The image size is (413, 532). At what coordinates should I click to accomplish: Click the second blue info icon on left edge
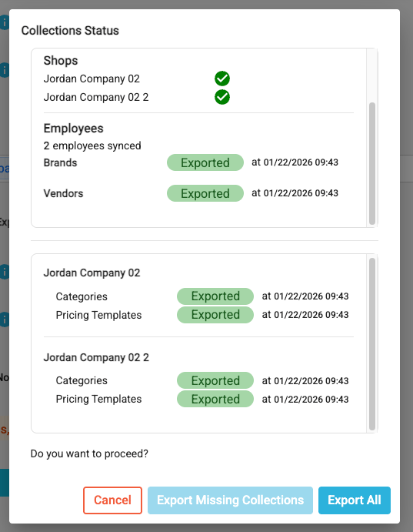click(5, 70)
